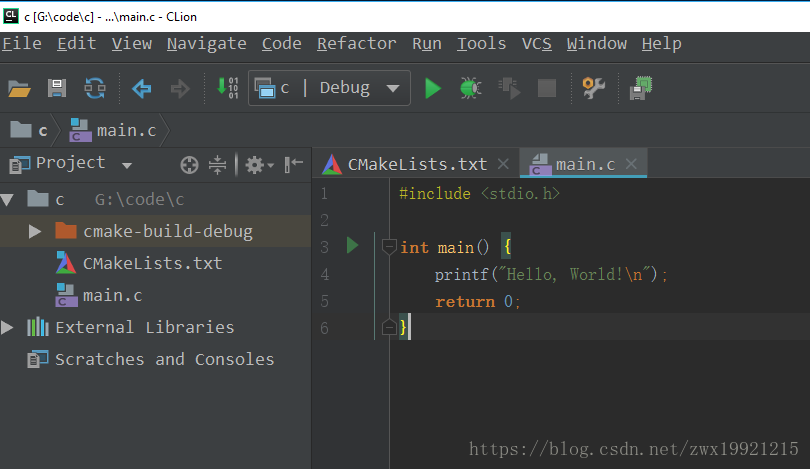Open the Run menu
The image size is (810, 469).
[x=427, y=44]
